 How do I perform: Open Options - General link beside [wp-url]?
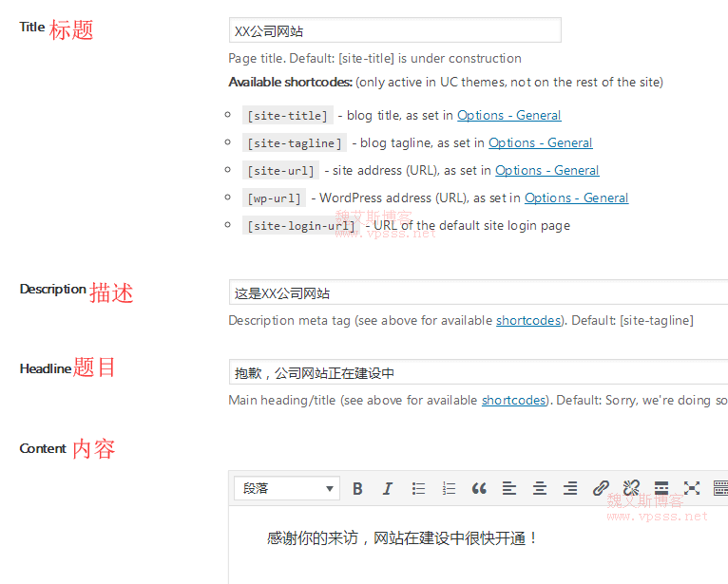pyautogui.click(x=576, y=198)
